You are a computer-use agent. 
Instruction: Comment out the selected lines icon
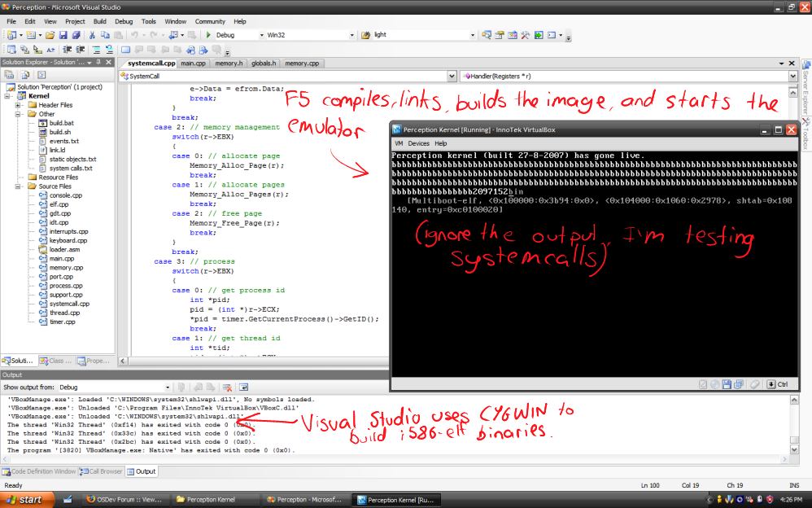pyautogui.click(x=96, y=50)
